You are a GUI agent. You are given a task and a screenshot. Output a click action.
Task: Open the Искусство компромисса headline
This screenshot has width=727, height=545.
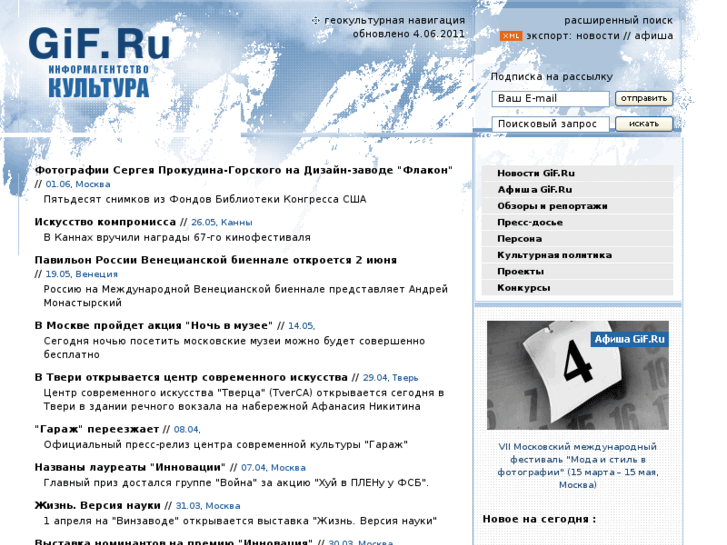105,222
